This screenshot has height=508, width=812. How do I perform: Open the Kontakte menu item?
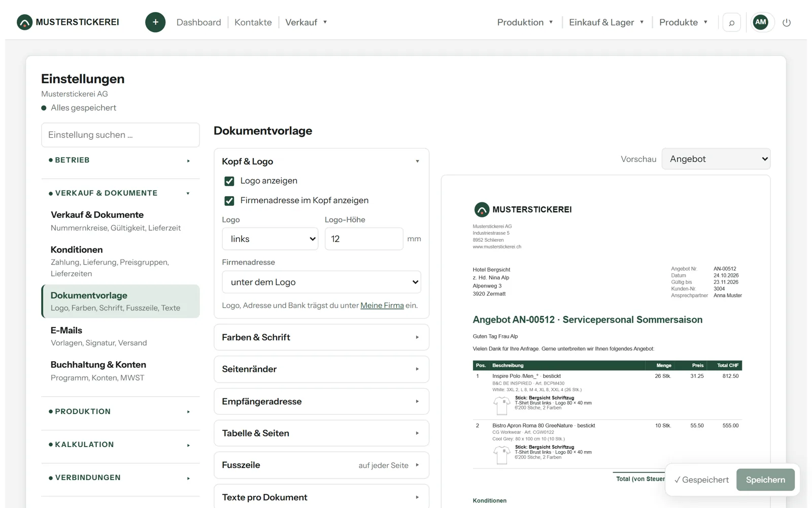coord(253,22)
